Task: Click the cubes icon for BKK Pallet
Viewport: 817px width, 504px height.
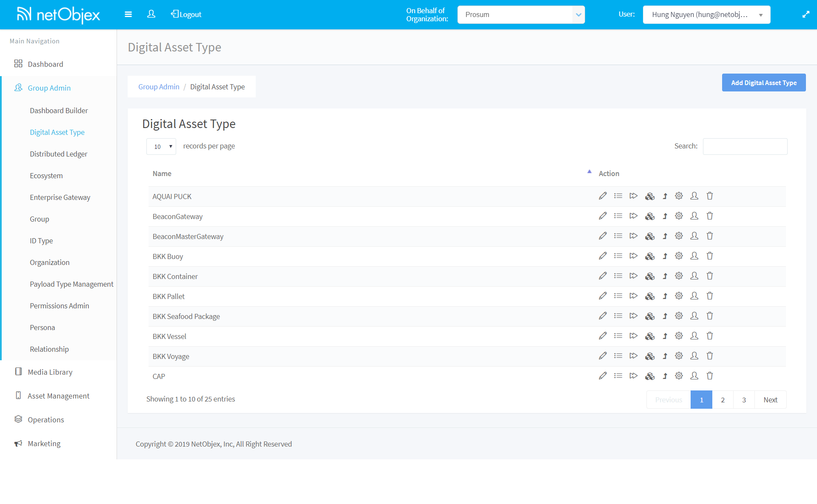Action: click(x=649, y=296)
